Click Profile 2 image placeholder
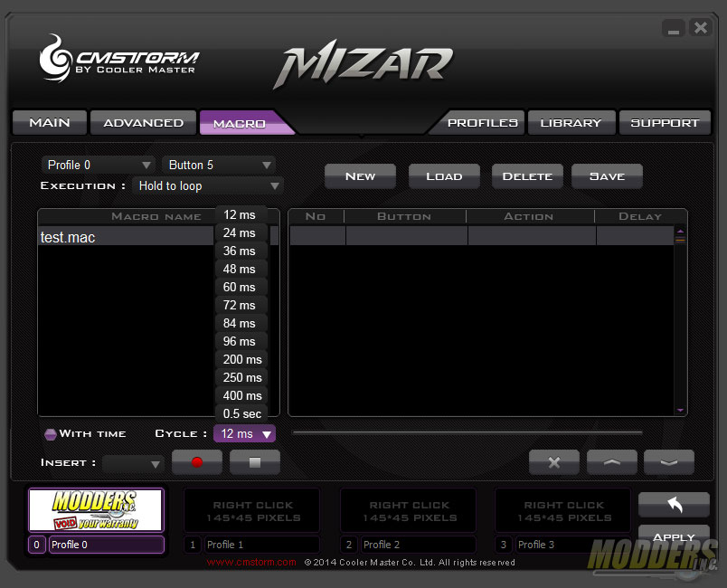 (408, 510)
